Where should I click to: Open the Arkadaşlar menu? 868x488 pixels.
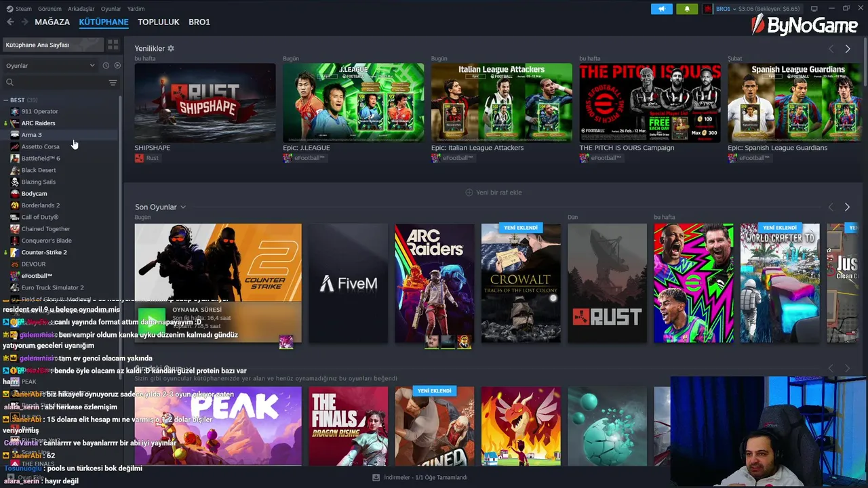point(81,9)
